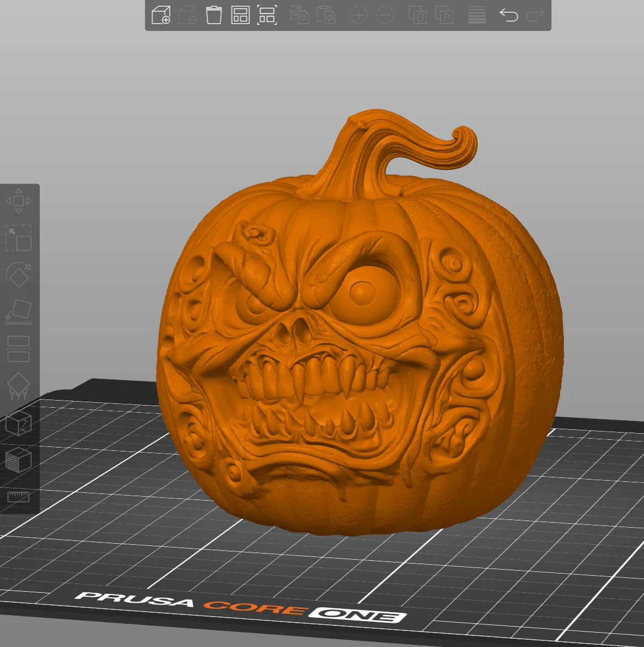The image size is (644, 647).
Task: Click the Remove instance minus icon
Action: click(x=385, y=15)
